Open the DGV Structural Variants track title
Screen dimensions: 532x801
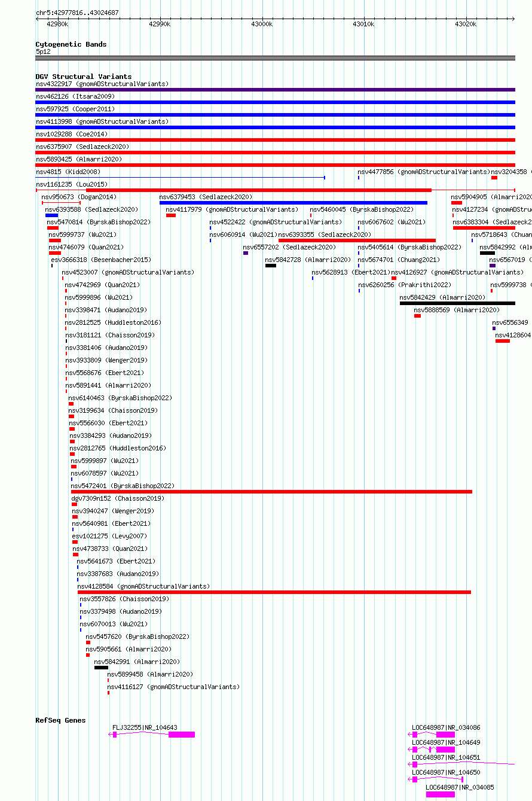click(84, 77)
